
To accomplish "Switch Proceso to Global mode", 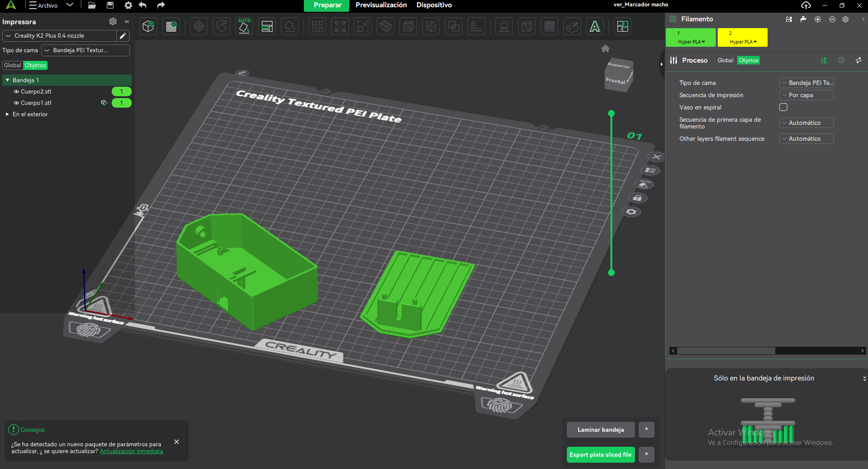I will pyautogui.click(x=725, y=60).
